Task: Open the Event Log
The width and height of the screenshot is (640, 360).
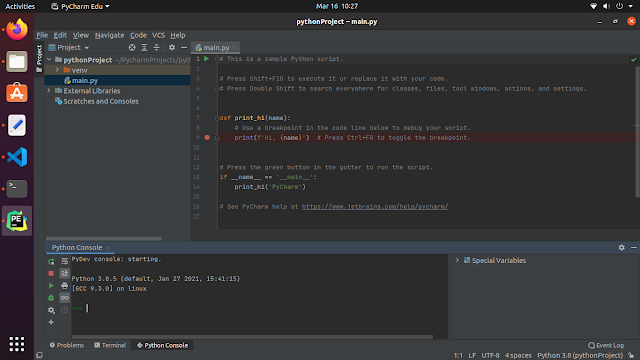Action: [606, 345]
